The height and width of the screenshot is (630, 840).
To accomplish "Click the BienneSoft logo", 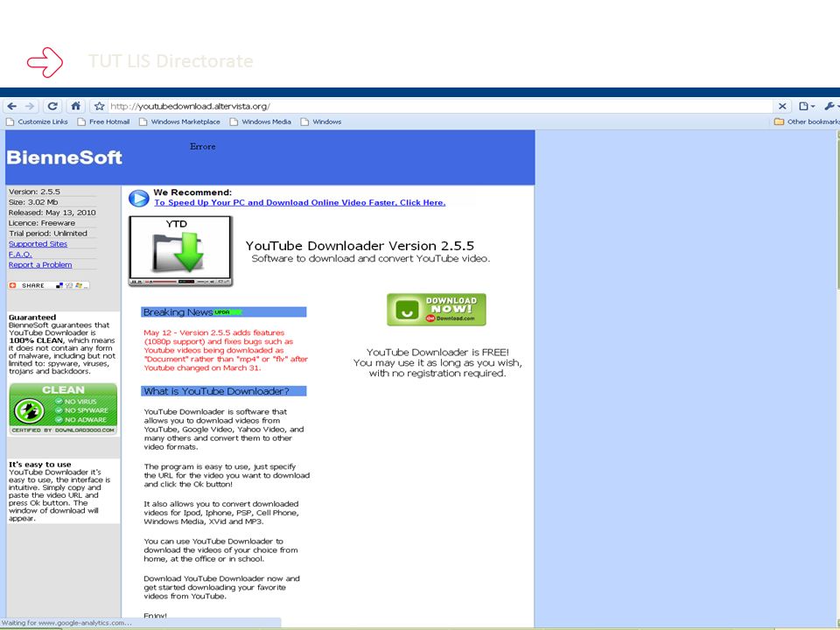I will click(64, 157).
